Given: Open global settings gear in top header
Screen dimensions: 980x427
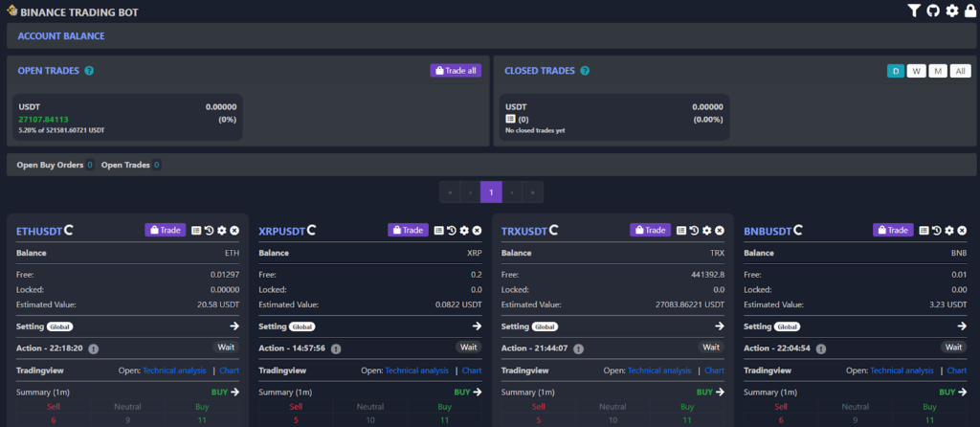Looking at the screenshot, I should coord(952,11).
